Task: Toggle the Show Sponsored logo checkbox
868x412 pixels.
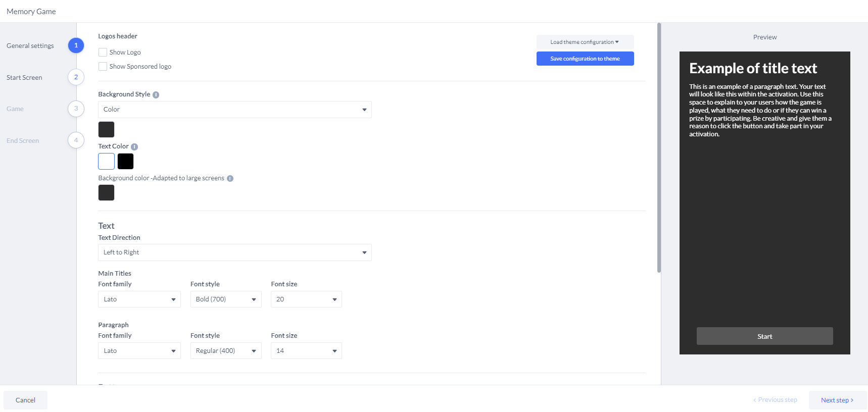Action: (103, 67)
